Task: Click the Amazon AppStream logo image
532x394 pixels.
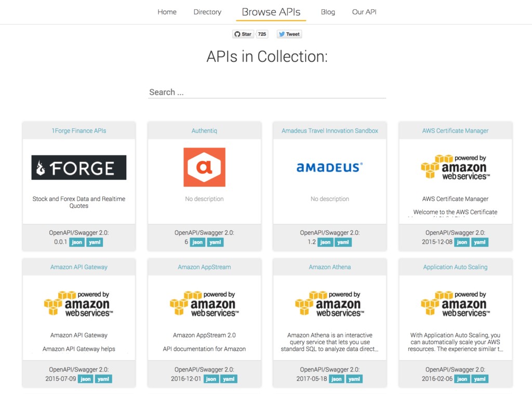Action: pos(204,303)
